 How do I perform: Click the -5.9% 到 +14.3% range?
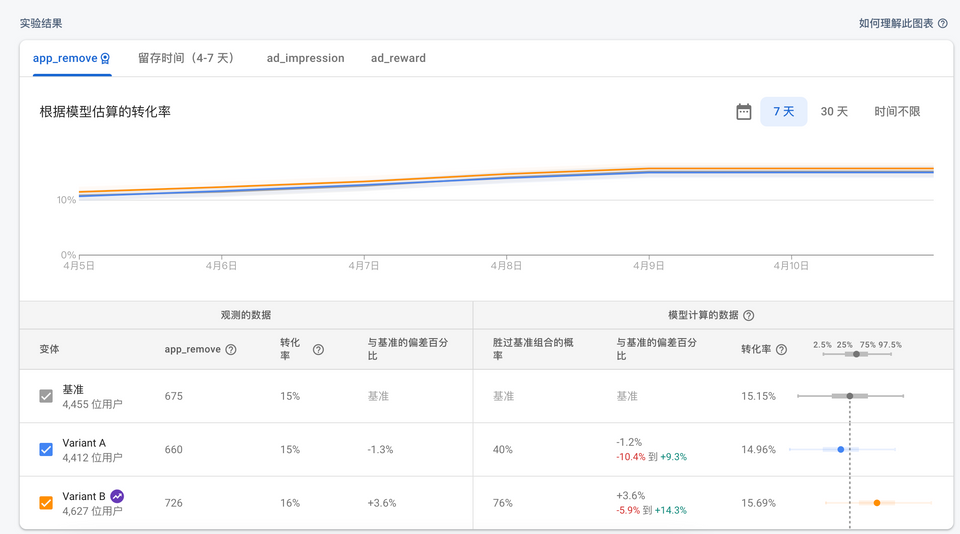[651, 510]
